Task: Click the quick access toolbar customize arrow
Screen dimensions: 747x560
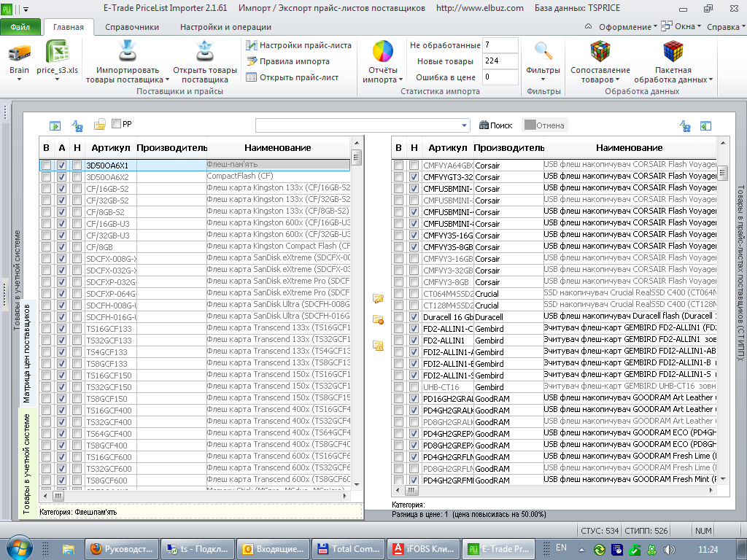Action: pyautogui.click(x=26, y=9)
